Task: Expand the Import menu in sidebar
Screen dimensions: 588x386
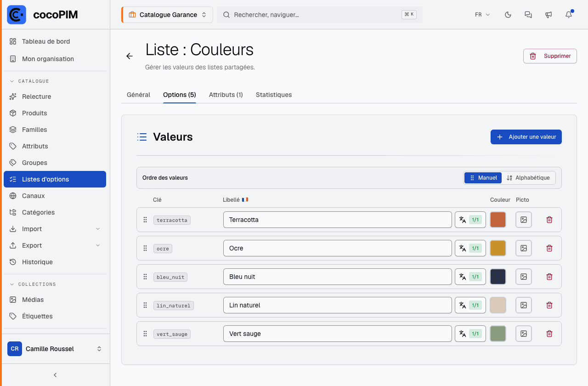Action: point(55,229)
